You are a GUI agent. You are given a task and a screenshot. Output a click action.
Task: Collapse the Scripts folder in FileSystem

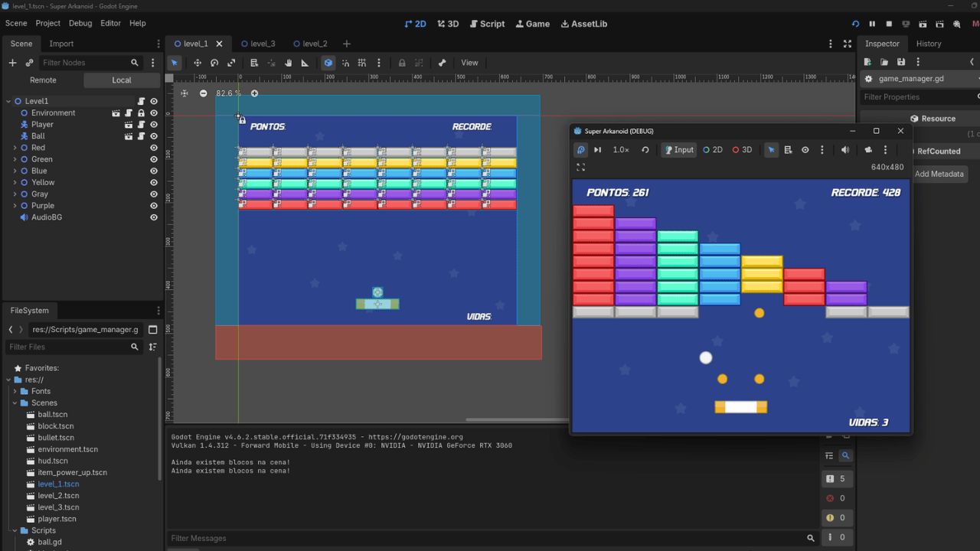pos(15,530)
